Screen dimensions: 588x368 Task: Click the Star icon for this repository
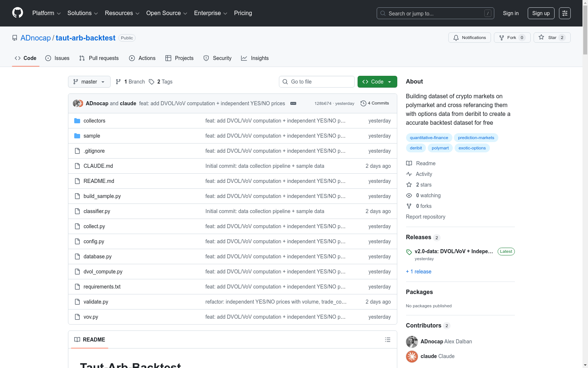541,38
